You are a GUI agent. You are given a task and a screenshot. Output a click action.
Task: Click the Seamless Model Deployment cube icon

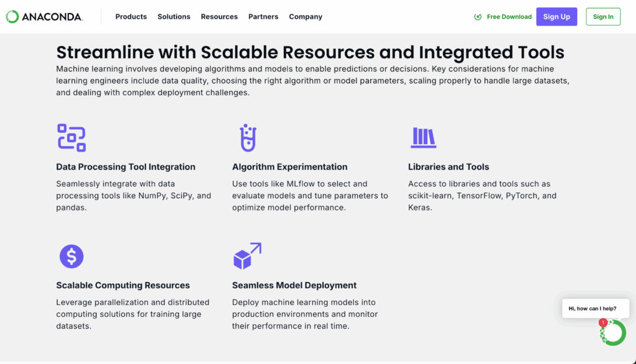pyautogui.click(x=247, y=256)
